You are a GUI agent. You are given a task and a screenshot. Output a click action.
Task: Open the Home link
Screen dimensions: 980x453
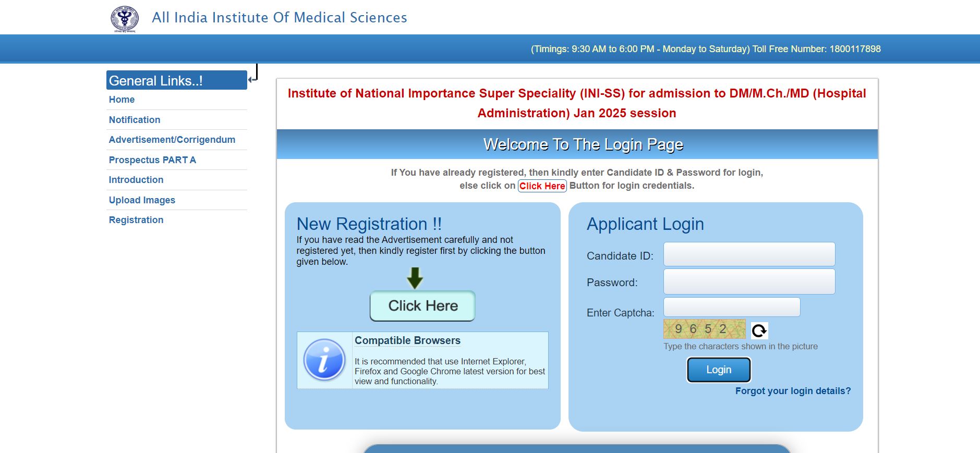tap(122, 100)
